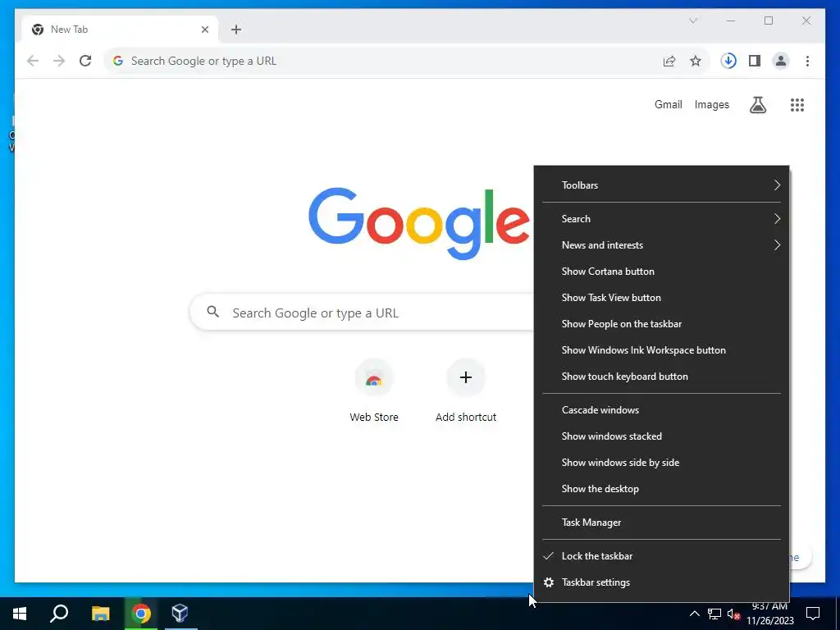The height and width of the screenshot is (630, 840).
Task: Toggle the Chrome side panel icon
Action: tap(755, 61)
